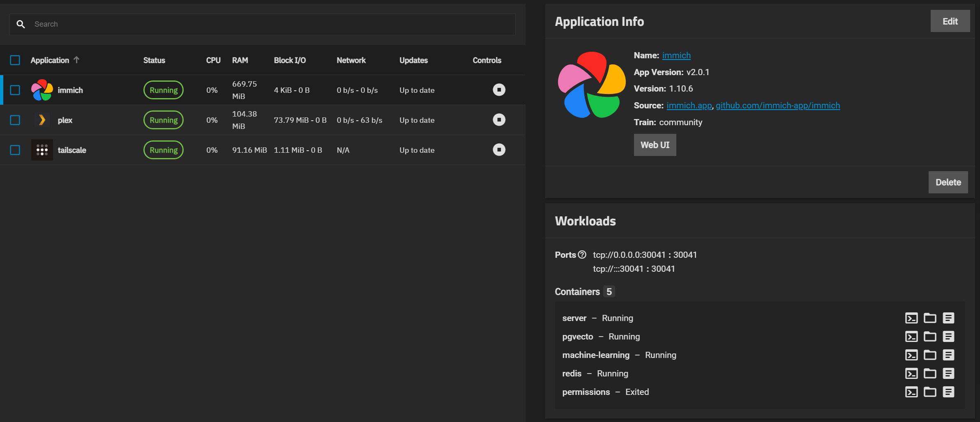This screenshot has width=980, height=422.
Task: Click the Ports help icon
Action: click(x=583, y=255)
